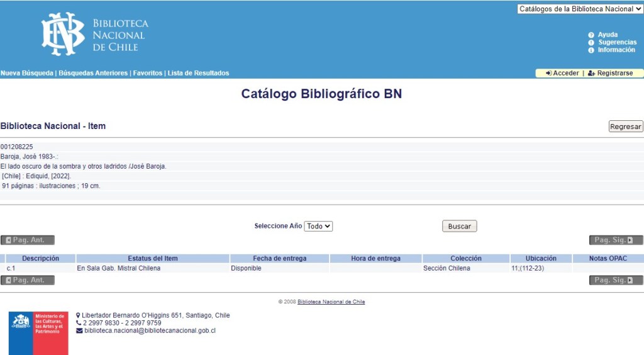644x355 pixels.
Task: Click the Registrarse link
Action: (611, 73)
